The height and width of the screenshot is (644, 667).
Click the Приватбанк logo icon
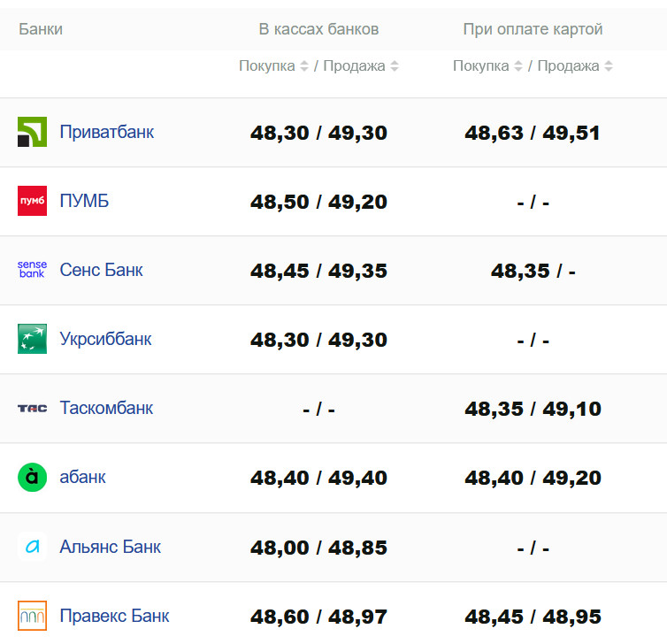pos(32,132)
